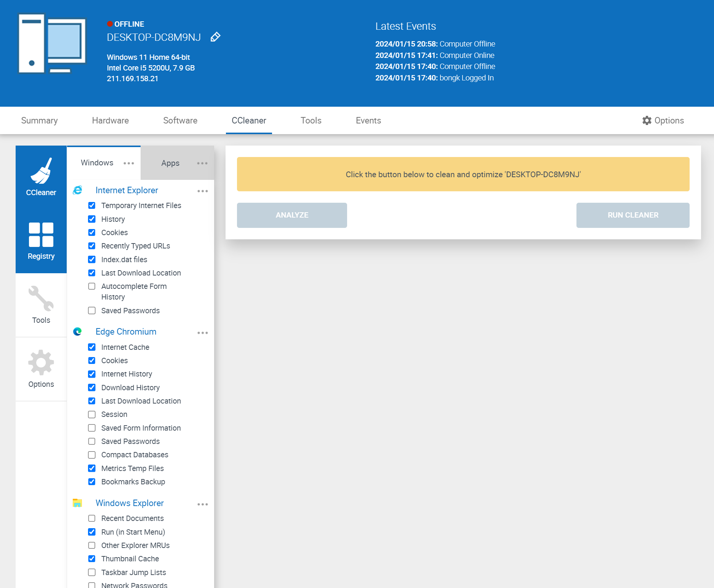Enable Other Explorer MRUs
Image resolution: width=714 pixels, height=588 pixels.
92,545
